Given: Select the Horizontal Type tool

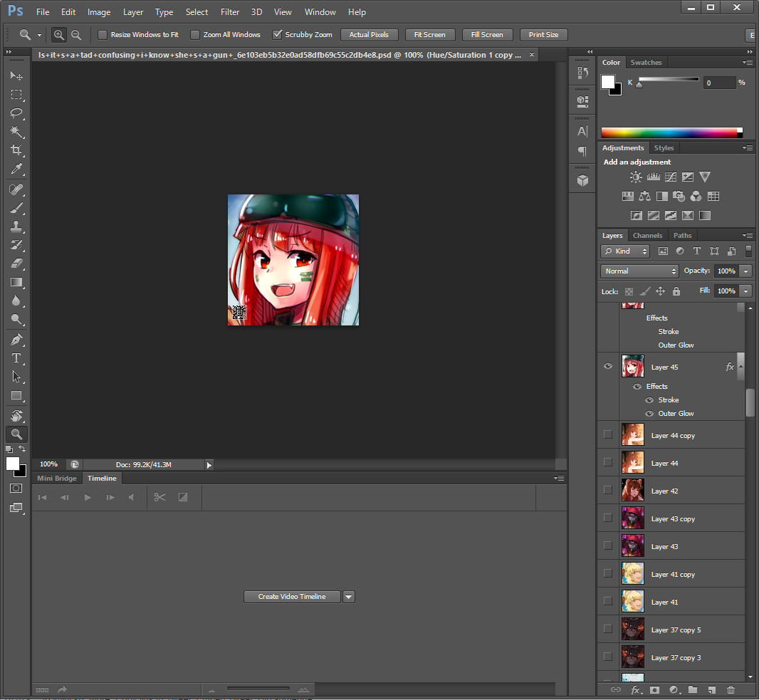Looking at the screenshot, I should point(16,358).
